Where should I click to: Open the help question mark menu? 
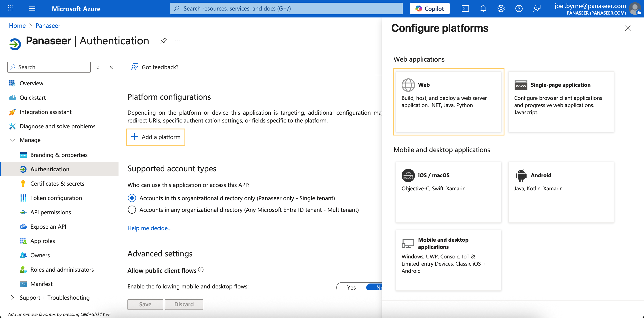(519, 9)
